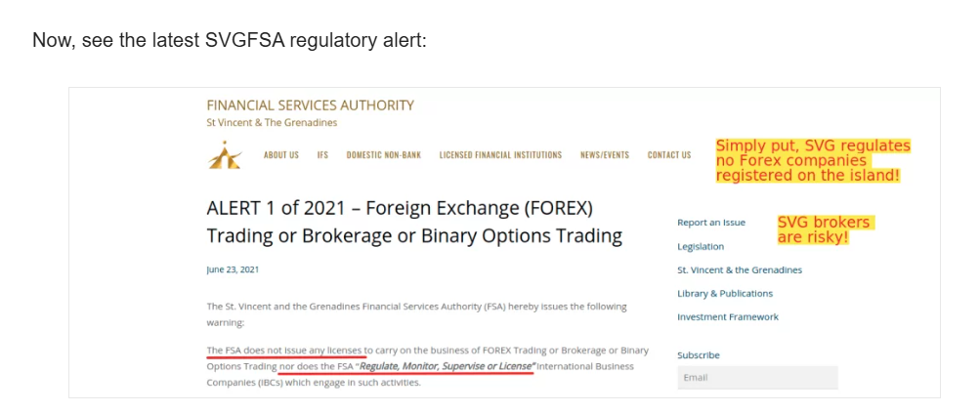Open the IFS menu item
The height and width of the screenshot is (412, 980).
point(322,155)
